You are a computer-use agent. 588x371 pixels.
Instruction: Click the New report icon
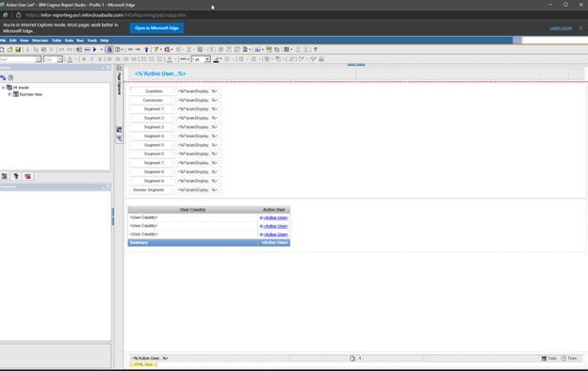click(2, 50)
